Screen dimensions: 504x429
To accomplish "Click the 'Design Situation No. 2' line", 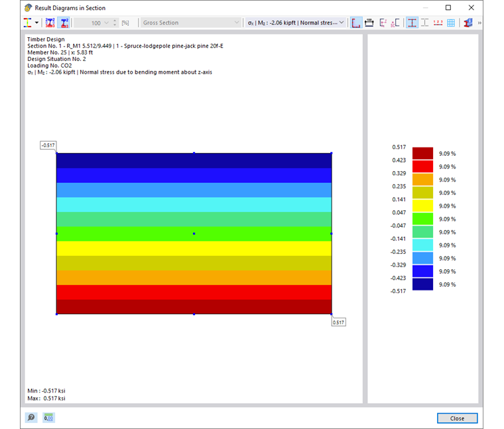I will point(56,59).
